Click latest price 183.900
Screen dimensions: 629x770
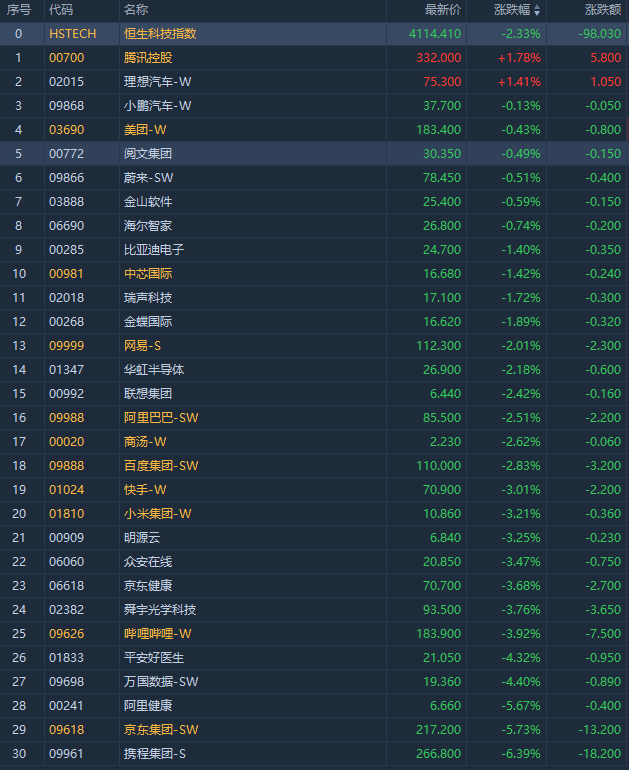point(439,634)
